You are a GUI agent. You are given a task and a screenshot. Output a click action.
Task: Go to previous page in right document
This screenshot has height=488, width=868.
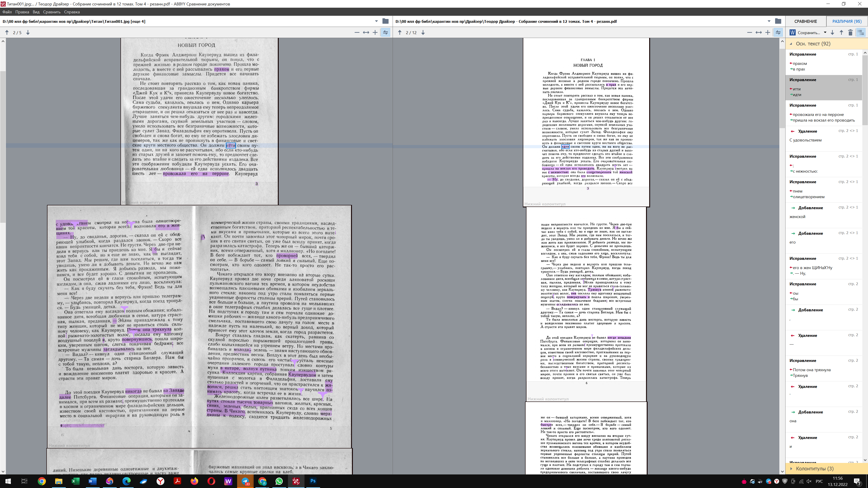(400, 32)
